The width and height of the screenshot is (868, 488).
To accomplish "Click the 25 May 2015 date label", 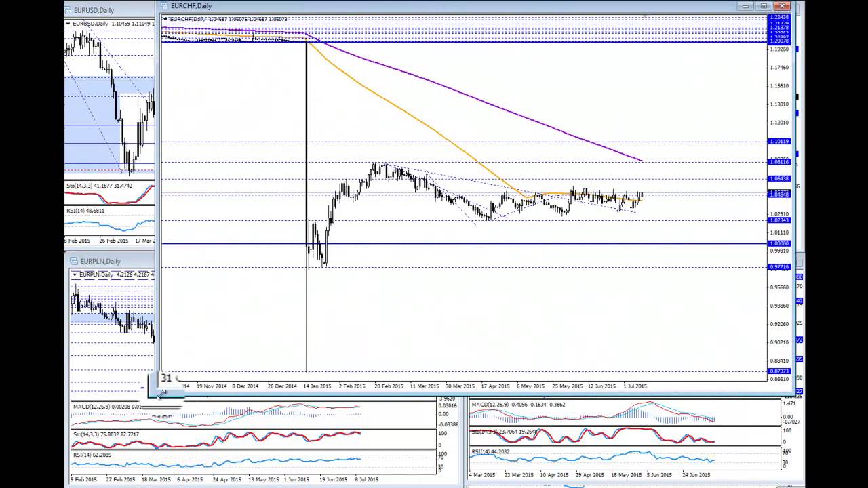I will coord(567,386).
